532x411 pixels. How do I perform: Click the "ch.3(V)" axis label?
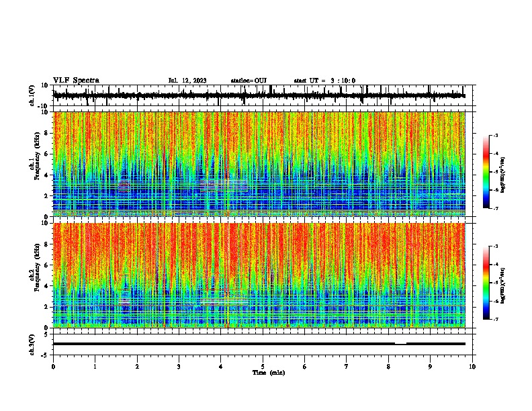(32, 345)
